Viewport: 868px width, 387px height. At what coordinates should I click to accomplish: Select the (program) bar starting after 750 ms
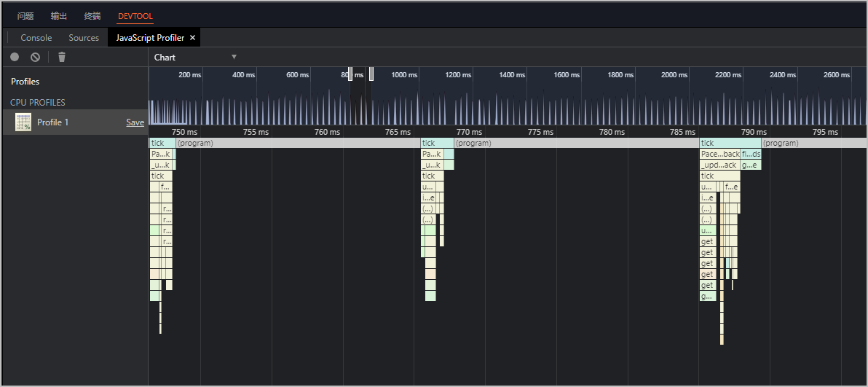click(x=299, y=143)
